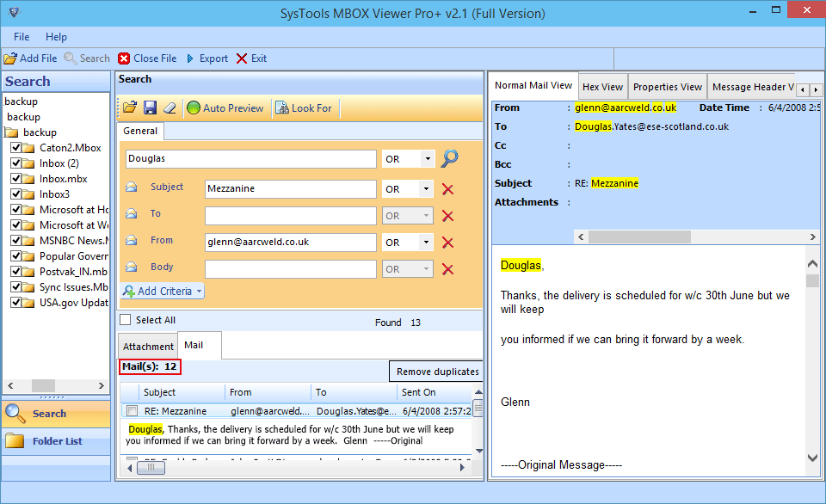Click the Folder List folder icon
The height and width of the screenshot is (504, 826).
(15, 441)
